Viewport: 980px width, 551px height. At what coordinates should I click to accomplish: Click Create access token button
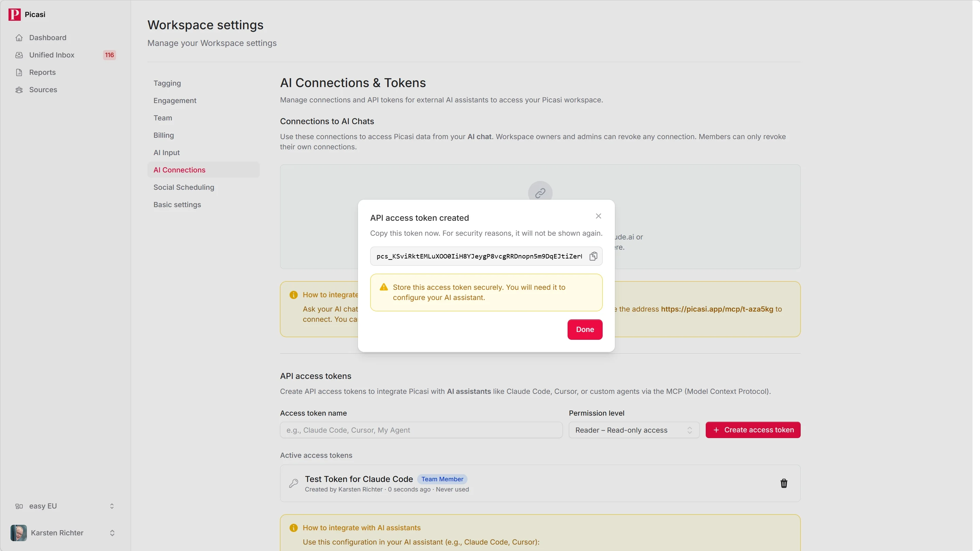pyautogui.click(x=753, y=430)
